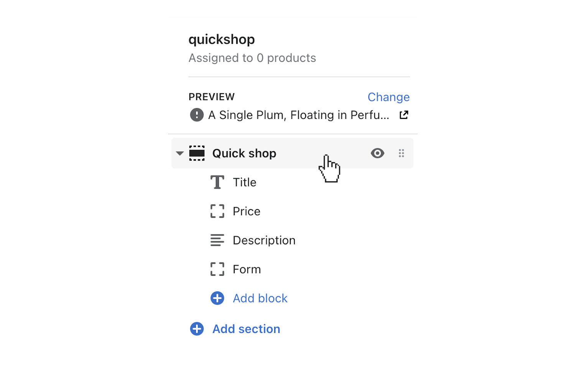Click the plus icon for Add section
582x392 pixels.
pos(197,329)
